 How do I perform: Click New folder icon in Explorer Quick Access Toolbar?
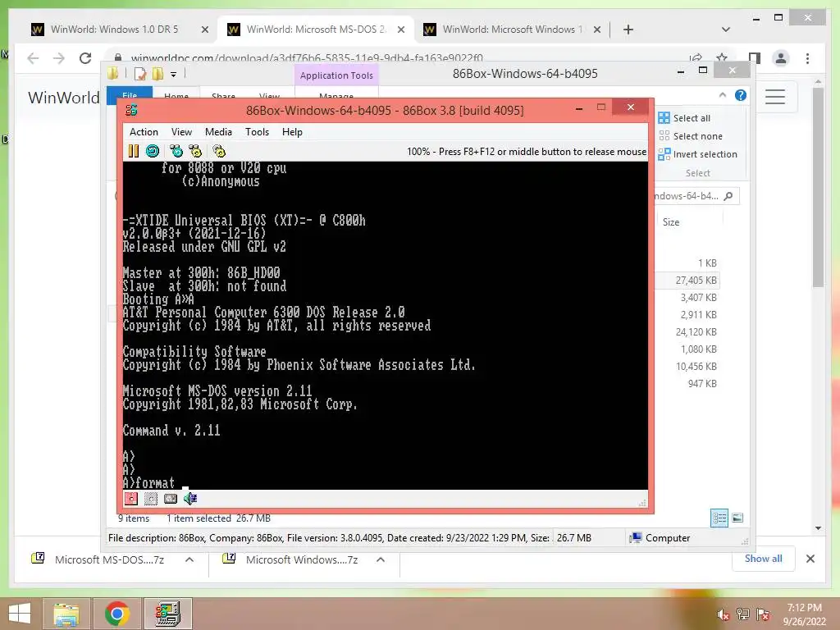pyautogui.click(x=157, y=74)
